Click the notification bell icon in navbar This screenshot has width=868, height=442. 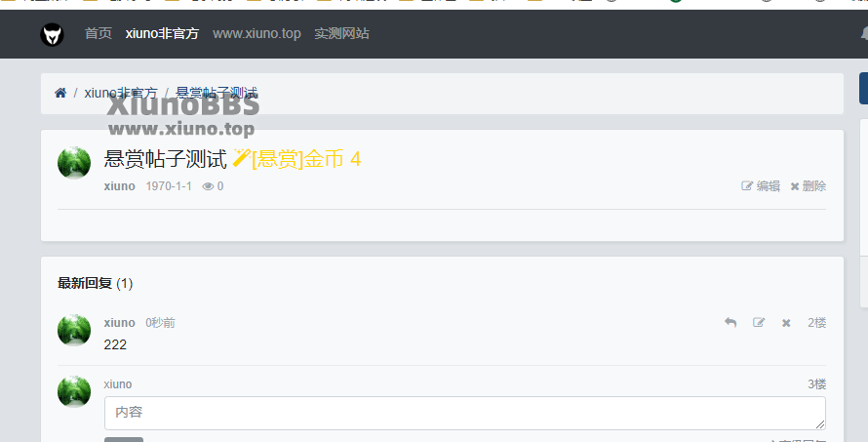coord(865,34)
